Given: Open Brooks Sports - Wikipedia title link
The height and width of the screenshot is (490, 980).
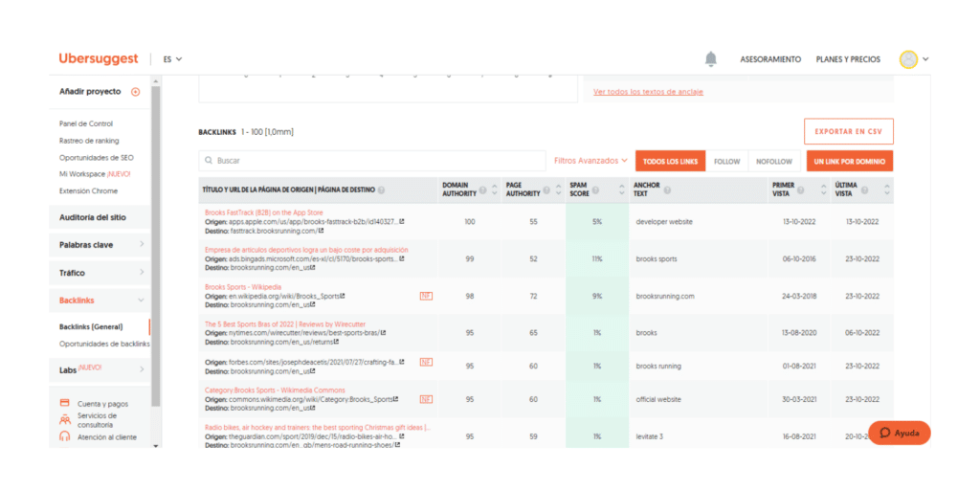Looking at the screenshot, I should coord(243,287).
